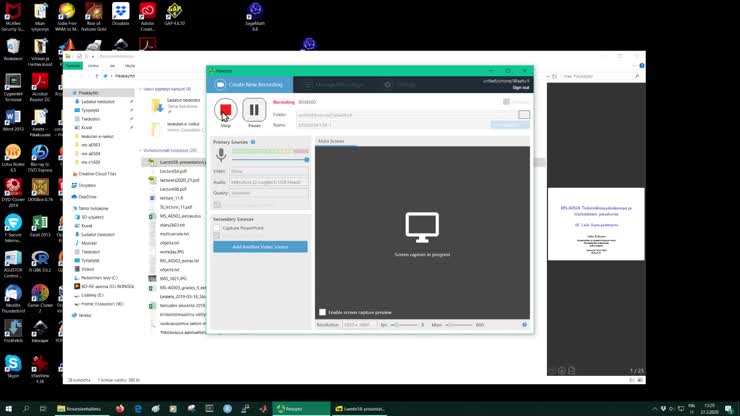
Task: Open the Folder selection dropdown button
Action: [x=524, y=115]
